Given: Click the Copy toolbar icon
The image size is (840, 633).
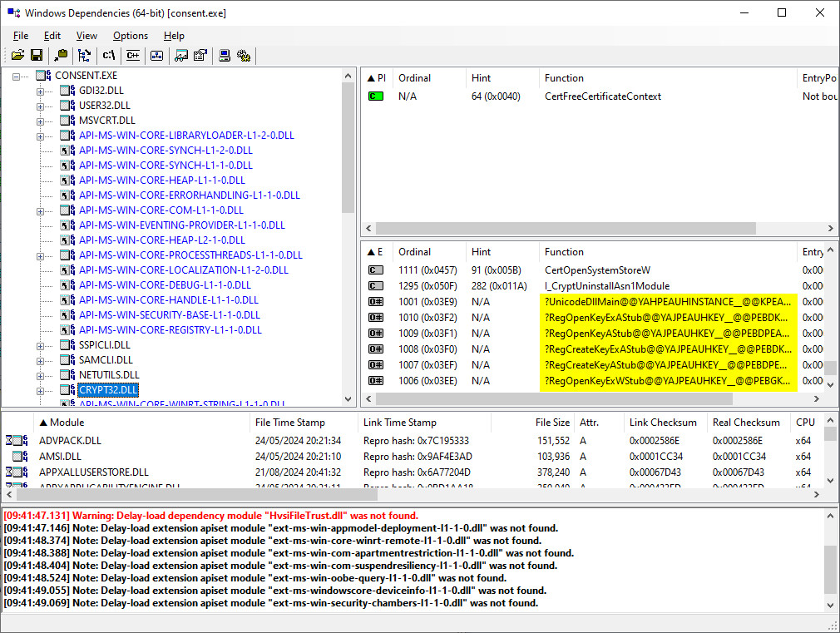Looking at the screenshot, I should (x=61, y=55).
